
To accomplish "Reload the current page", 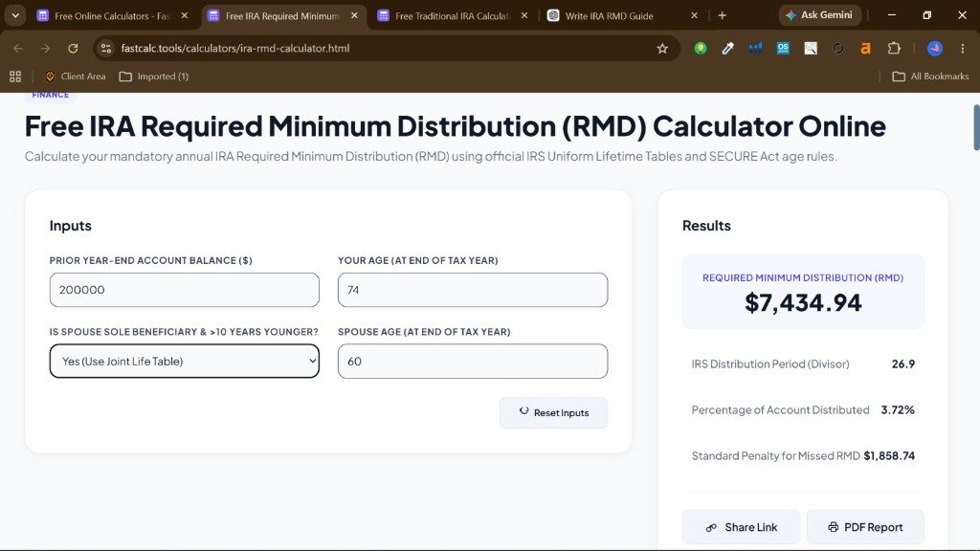I will (x=73, y=48).
